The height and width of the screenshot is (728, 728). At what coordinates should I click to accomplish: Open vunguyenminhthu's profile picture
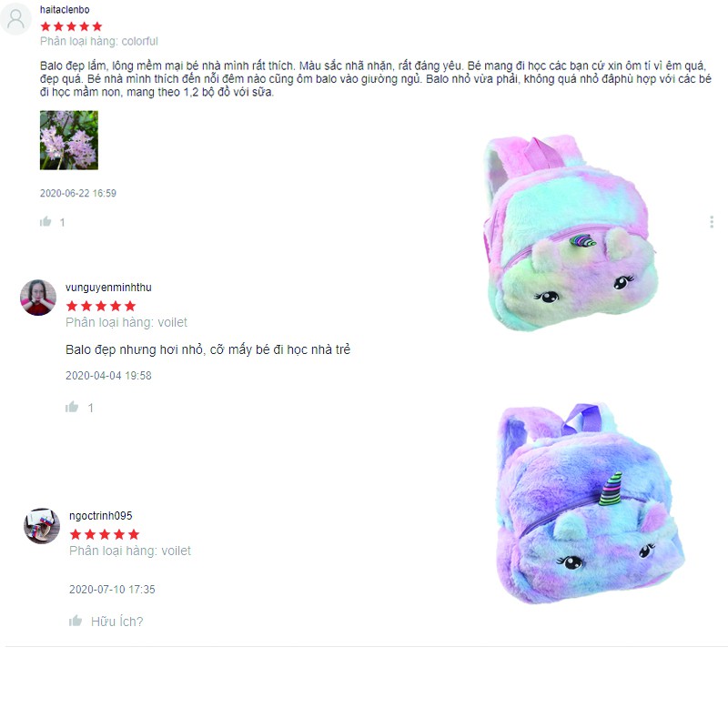click(x=38, y=298)
